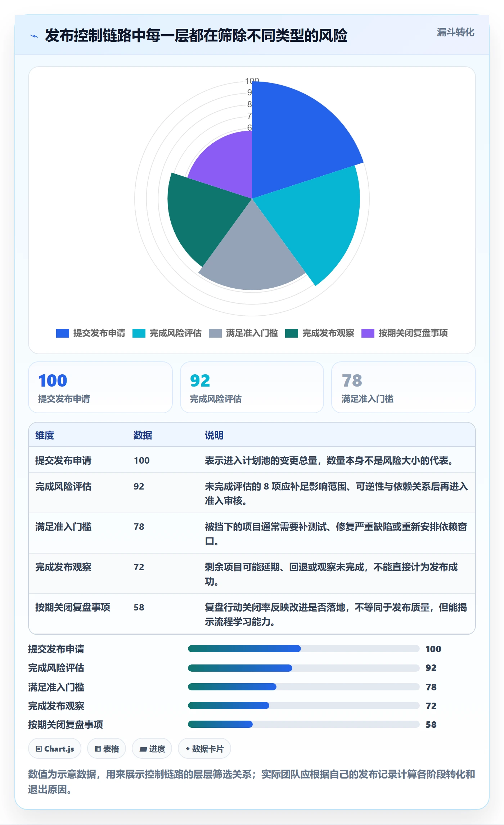504x825 pixels.
Task: Click the legend label 按期关闭复盘事项
Action: pos(413,333)
